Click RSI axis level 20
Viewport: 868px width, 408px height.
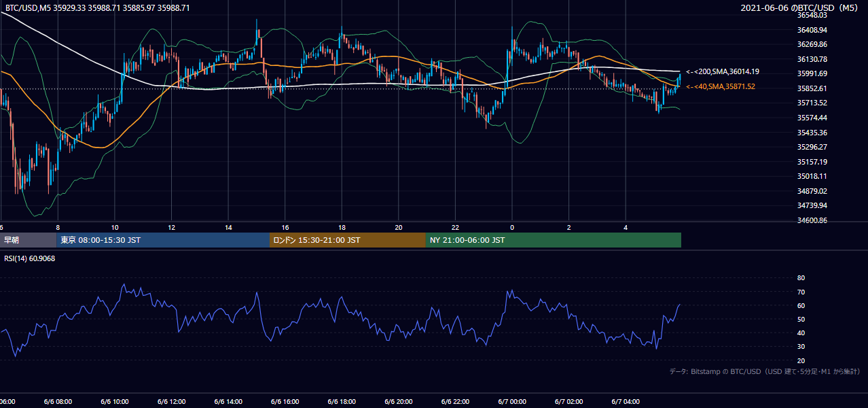point(801,360)
